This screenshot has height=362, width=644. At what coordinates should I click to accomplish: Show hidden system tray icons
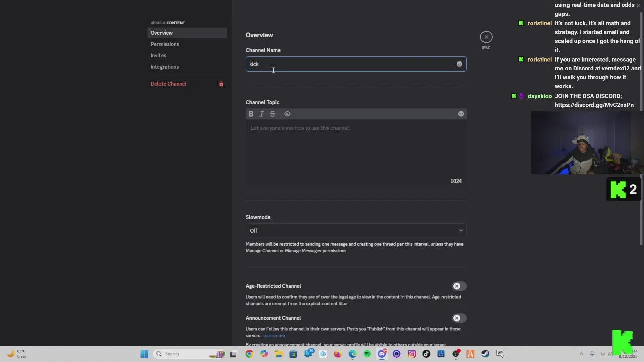[581, 354]
